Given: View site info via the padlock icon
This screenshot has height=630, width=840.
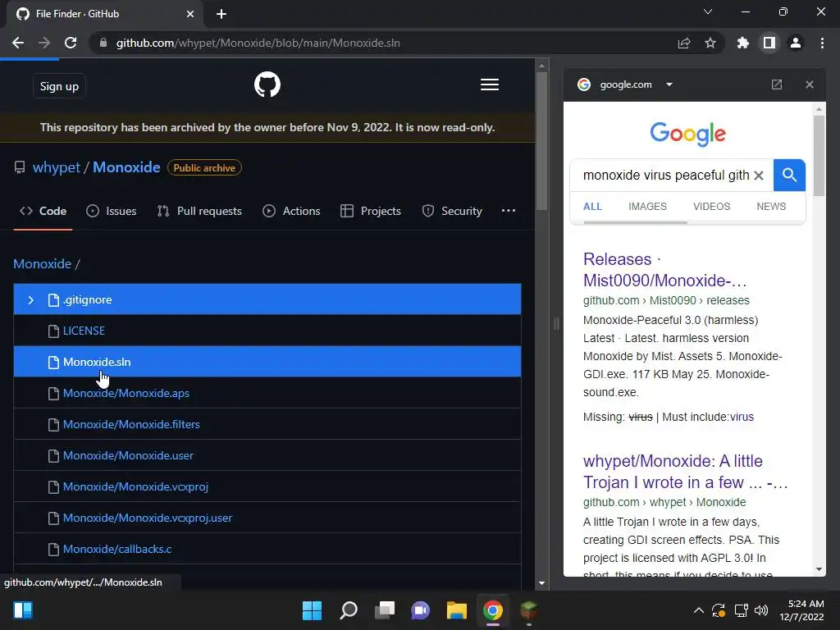Looking at the screenshot, I should pyautogui.click(x=103, y=43).
